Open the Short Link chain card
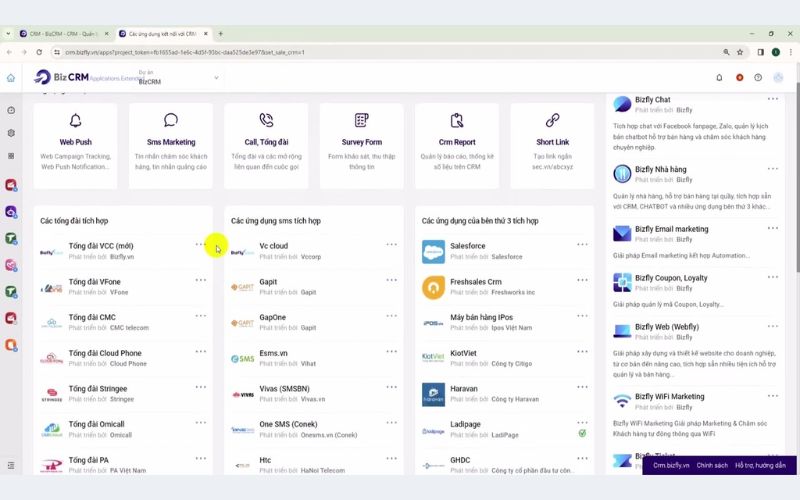The image size is (800, 500). point(552,146)
